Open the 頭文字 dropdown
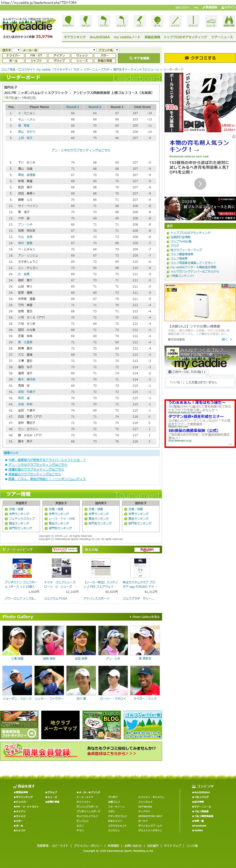Viewport: 236px width, 868px height. pyautogui.click(x=16, y=50)
